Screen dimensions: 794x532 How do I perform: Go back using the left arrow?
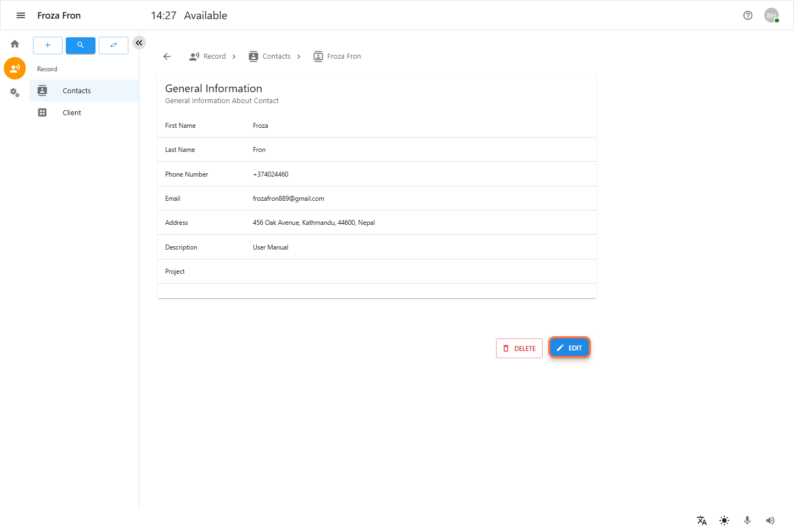pyautogui.click(x=167, y=56)
